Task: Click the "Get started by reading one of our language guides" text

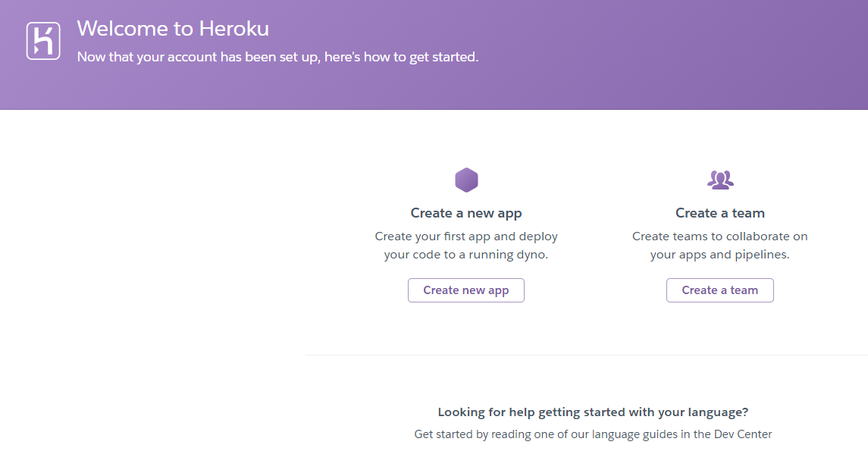Action: tap(593, 434)
